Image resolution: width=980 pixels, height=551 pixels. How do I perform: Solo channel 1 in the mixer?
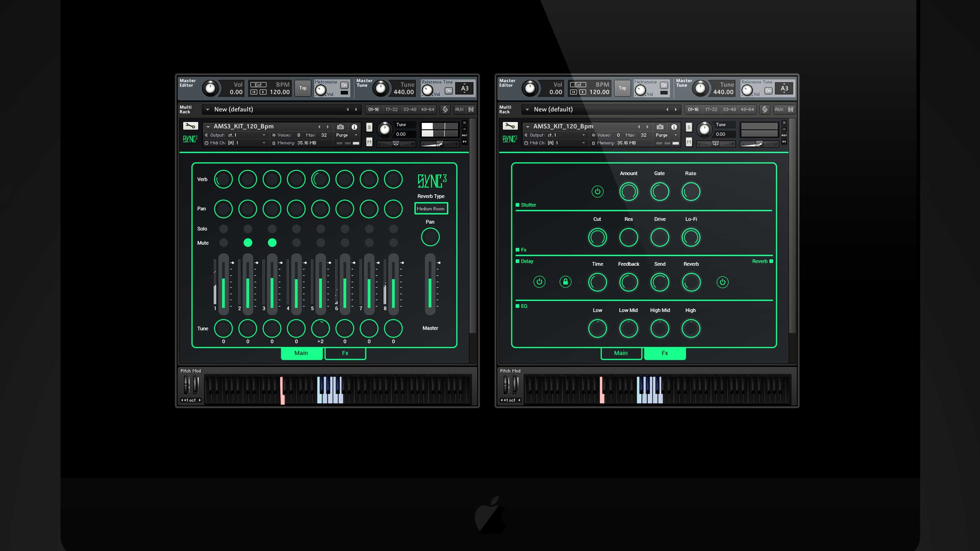tap(223, 229)
